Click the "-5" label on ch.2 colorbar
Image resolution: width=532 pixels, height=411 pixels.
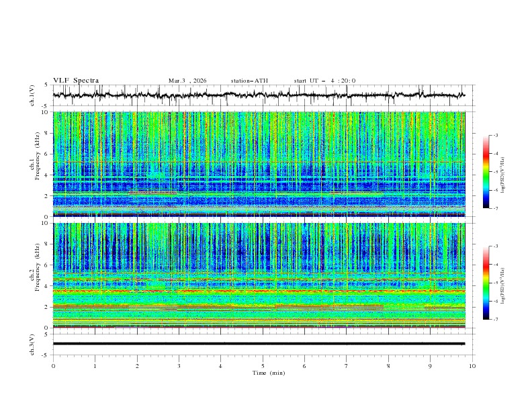click(496, 283)
